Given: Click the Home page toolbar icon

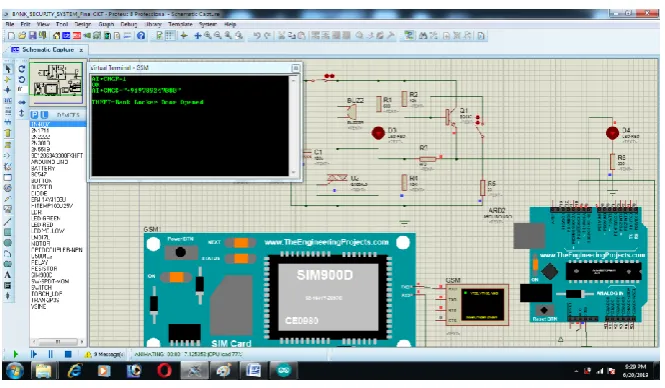Looking at the screenshot, I should point(56,36).
